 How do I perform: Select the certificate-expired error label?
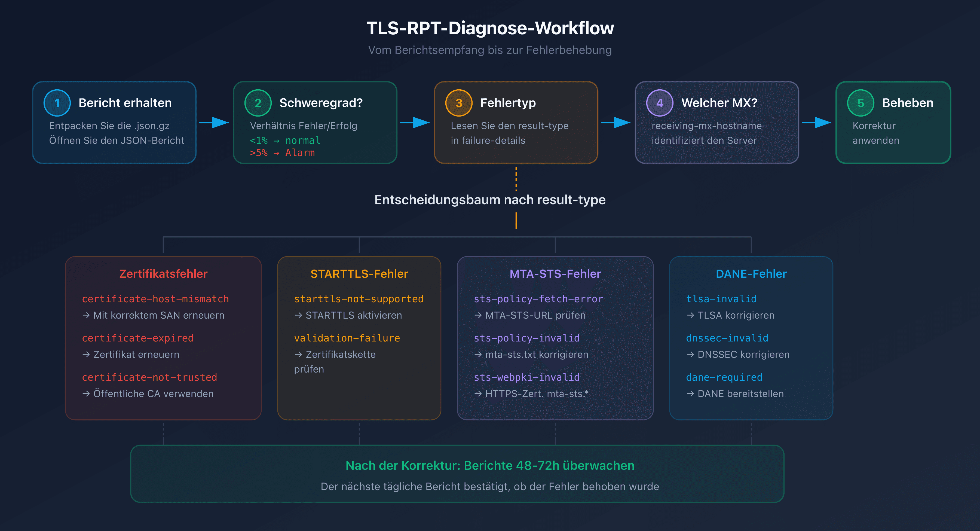138,338
